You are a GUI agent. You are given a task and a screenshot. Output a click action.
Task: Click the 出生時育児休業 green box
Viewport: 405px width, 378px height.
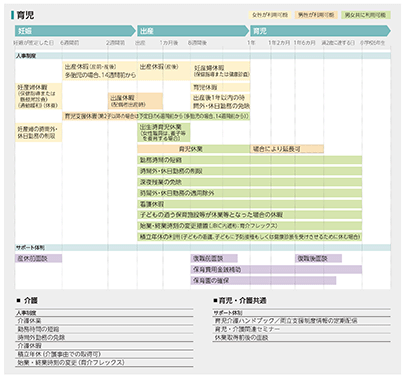[164, 133]
